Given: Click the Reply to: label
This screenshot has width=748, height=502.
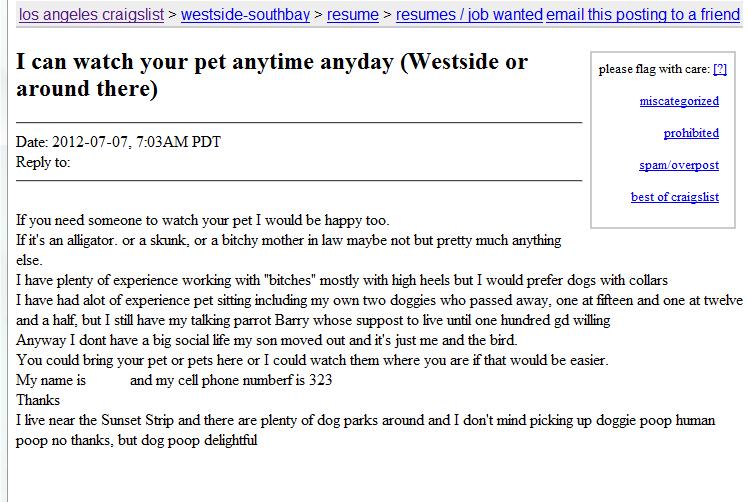Looking at the screenshot, I should (43, 162).
